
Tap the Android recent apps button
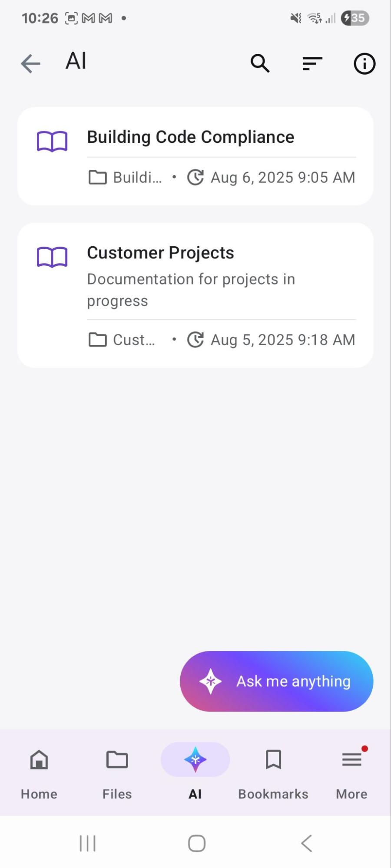87,843
